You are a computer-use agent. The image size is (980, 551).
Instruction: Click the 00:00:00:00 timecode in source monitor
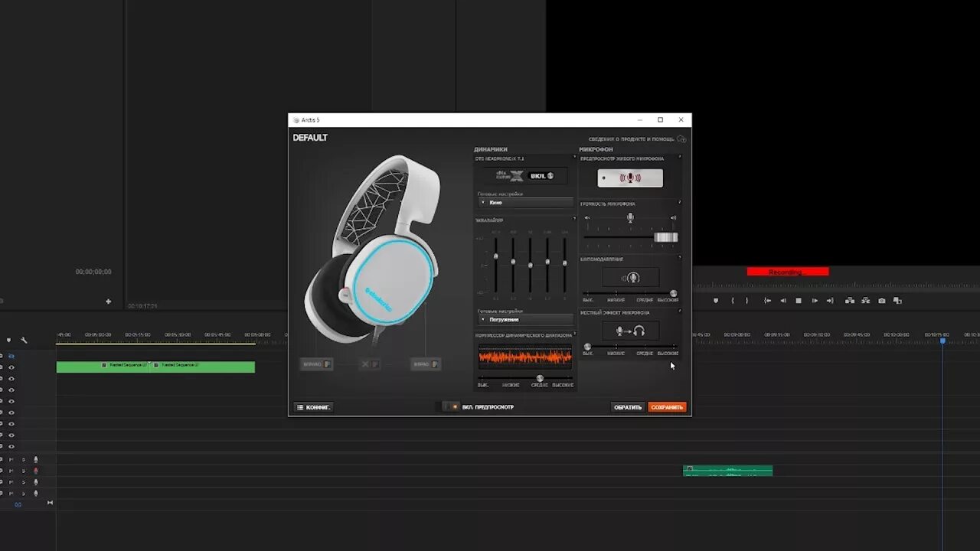click(x=93, y=272)
